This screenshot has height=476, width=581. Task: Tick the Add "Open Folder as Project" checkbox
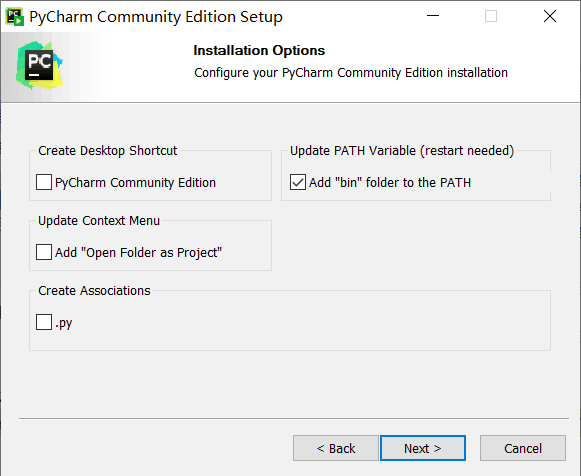44,252
